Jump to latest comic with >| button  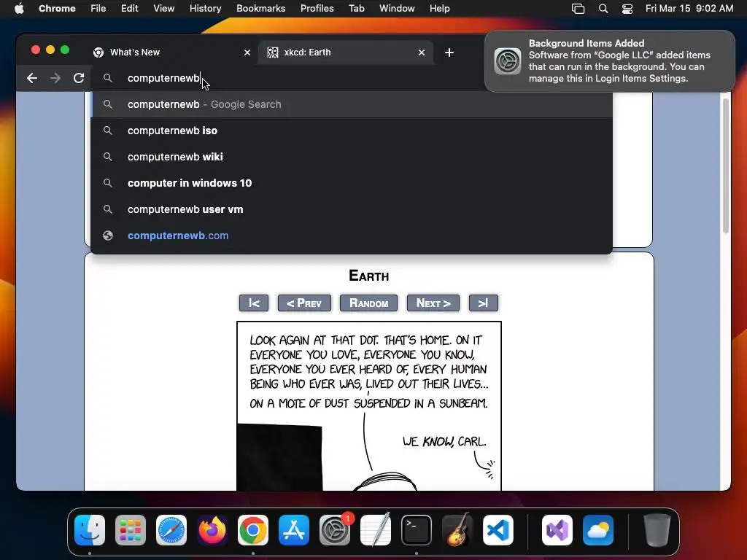point(484,303)
